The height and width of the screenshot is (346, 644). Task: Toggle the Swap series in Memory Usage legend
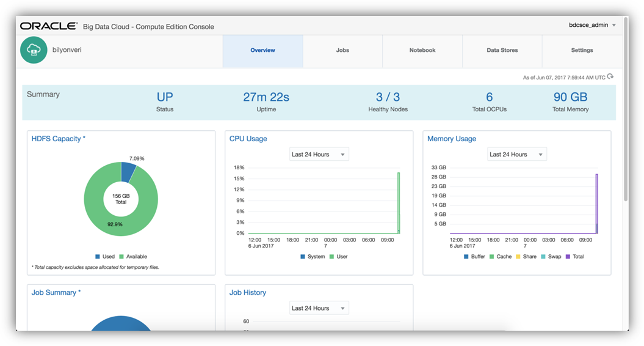coord(543,257)
